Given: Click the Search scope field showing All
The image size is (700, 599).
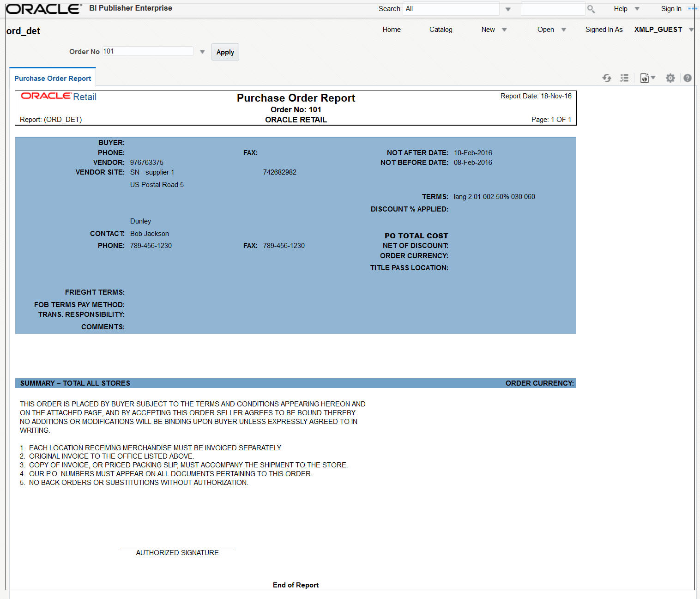Looking at the screenshot, I should tap(451, 9).
